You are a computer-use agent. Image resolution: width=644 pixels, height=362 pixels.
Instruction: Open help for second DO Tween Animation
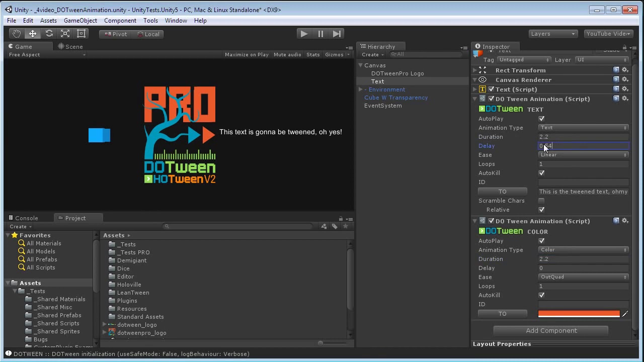pos(616,221)
